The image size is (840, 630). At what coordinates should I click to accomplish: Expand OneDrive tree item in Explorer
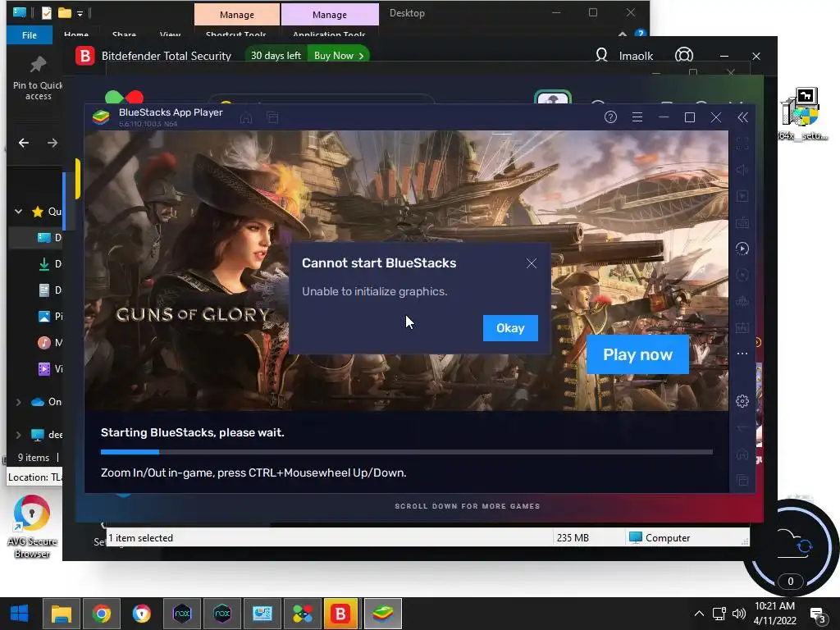(18, 402)
